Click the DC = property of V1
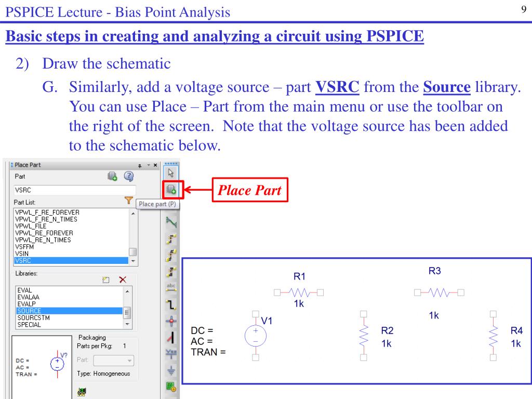 (202, 330)
